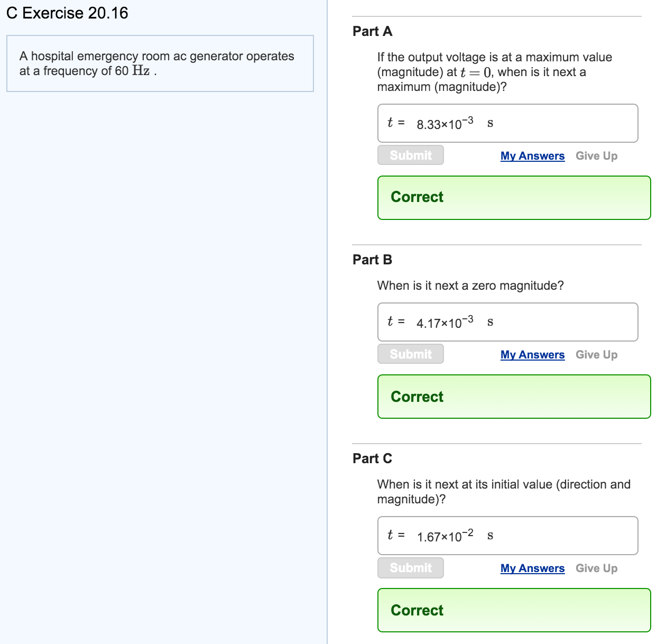666x644 pixels.
Task: Select the Part C answer field showing 1.67×10⁻²
Action: pyautogui.click(x=507, y=536)
